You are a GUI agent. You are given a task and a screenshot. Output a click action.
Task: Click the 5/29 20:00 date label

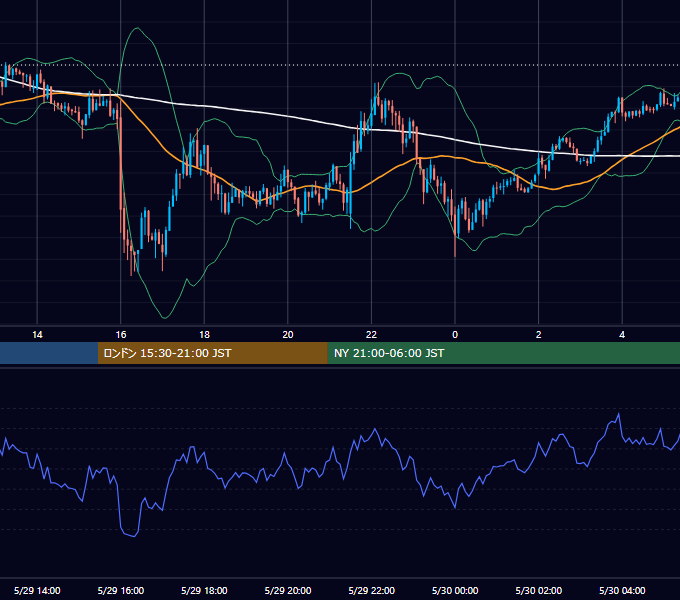288,590
